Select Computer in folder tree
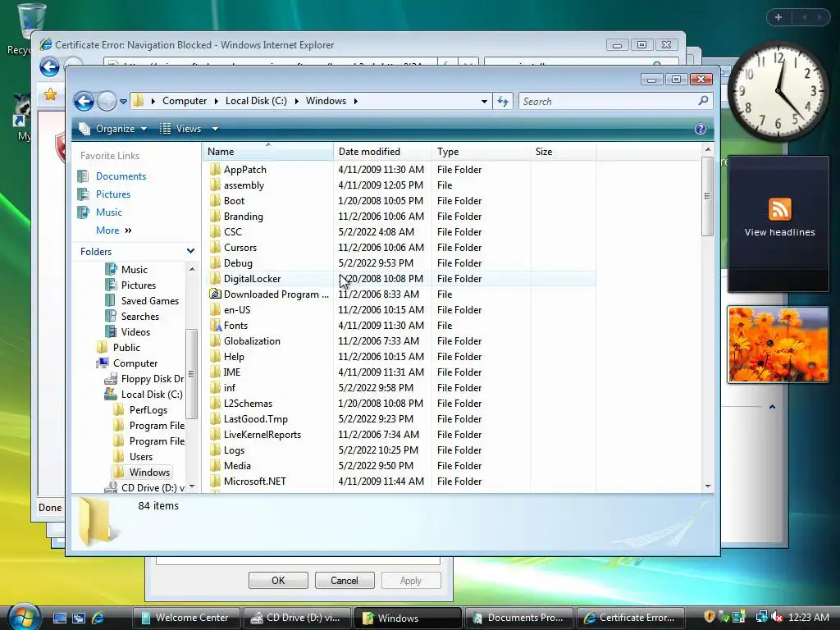 pos(135,363)
